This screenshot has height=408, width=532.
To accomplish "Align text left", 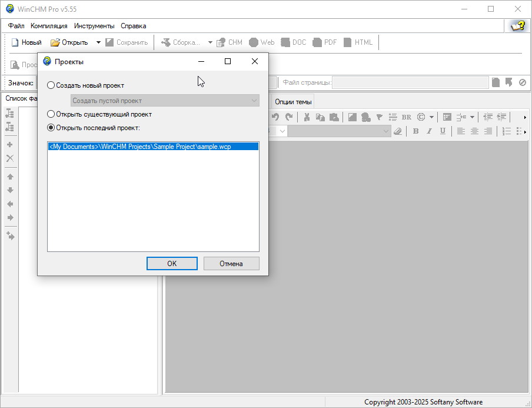I will (x=461, y=131).
